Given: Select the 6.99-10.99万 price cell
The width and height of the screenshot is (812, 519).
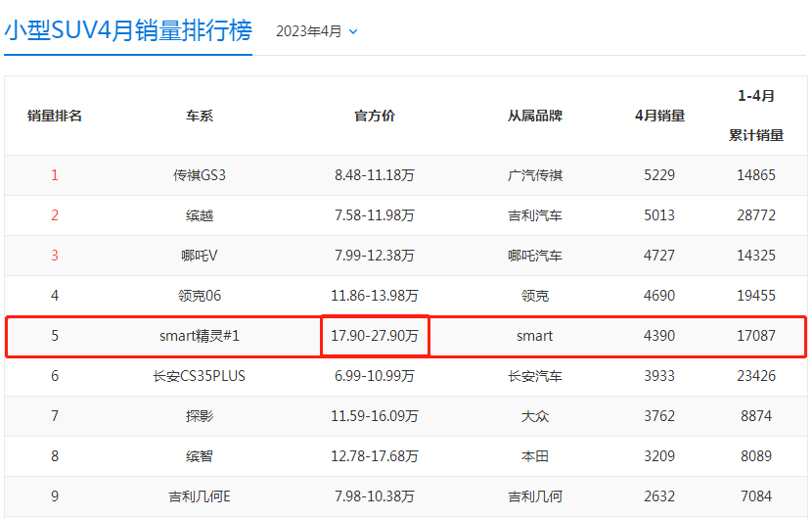Looking at the screenshot, I should point(375,376).
